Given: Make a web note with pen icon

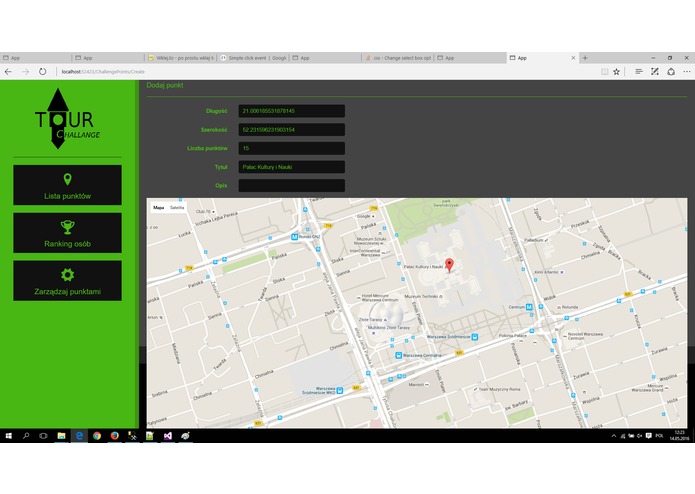Looking at the screenshot, I should (655, 71).
